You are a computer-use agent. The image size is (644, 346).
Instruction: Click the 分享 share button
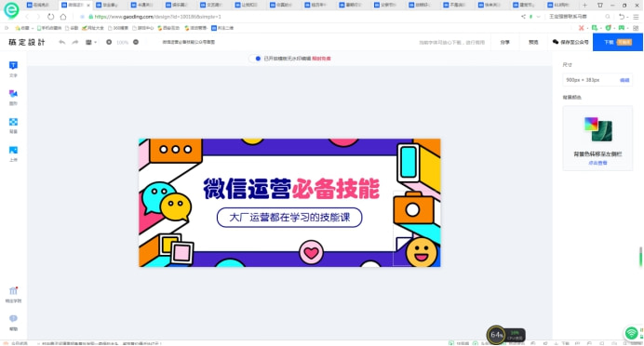(x=504, y=42)
